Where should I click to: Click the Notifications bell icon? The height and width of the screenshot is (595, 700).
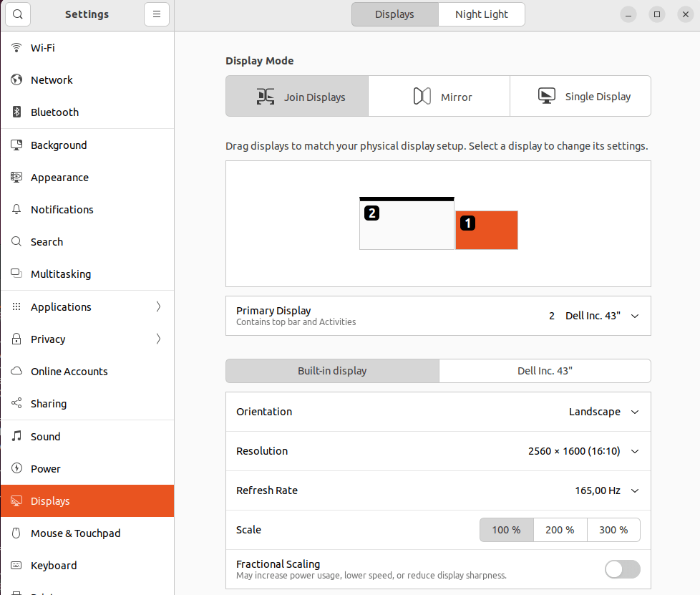tap(16, 209)
